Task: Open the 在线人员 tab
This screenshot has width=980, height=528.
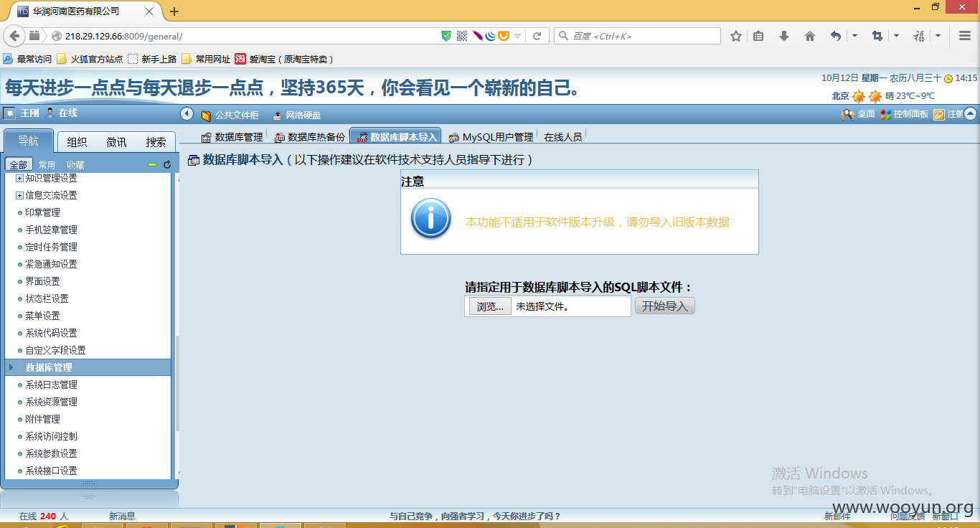Action: (x=563, y=137)
